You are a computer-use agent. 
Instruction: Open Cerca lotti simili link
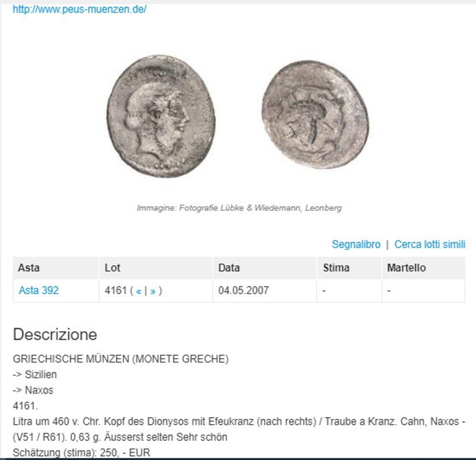coord(429,244)
